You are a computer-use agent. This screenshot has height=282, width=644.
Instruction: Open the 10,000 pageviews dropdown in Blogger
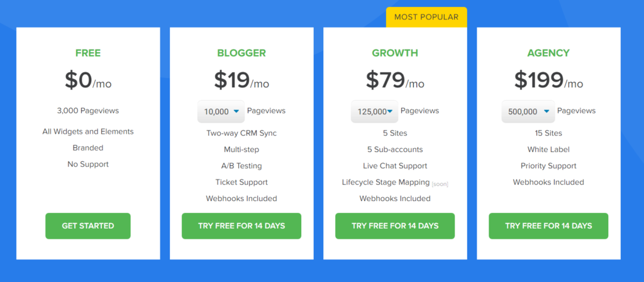221,112
